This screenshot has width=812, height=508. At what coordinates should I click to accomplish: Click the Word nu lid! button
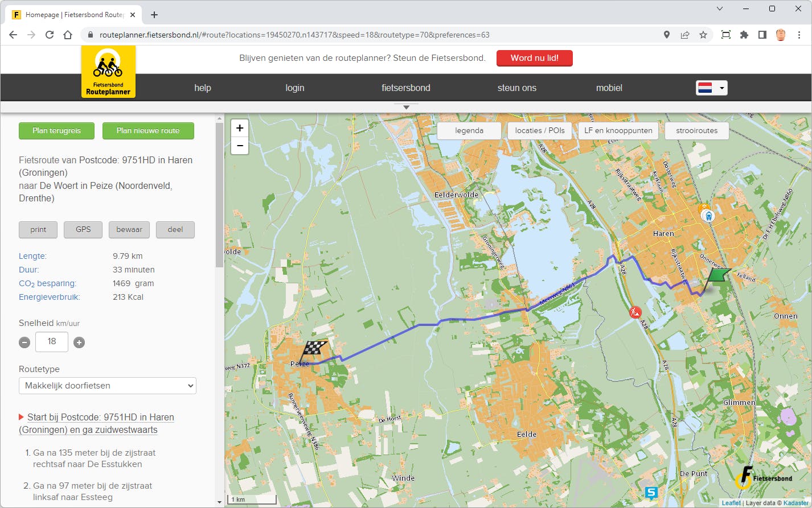[x=534, y=58]
